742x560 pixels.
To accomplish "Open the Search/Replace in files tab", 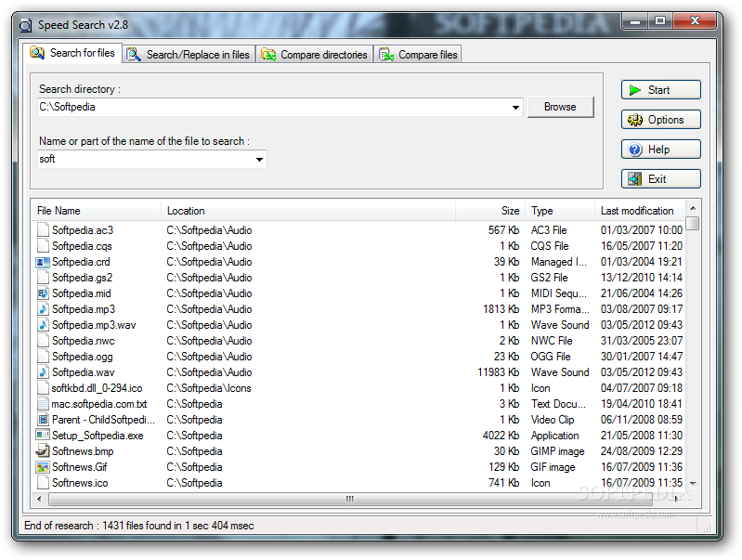I will coord(189,55).
